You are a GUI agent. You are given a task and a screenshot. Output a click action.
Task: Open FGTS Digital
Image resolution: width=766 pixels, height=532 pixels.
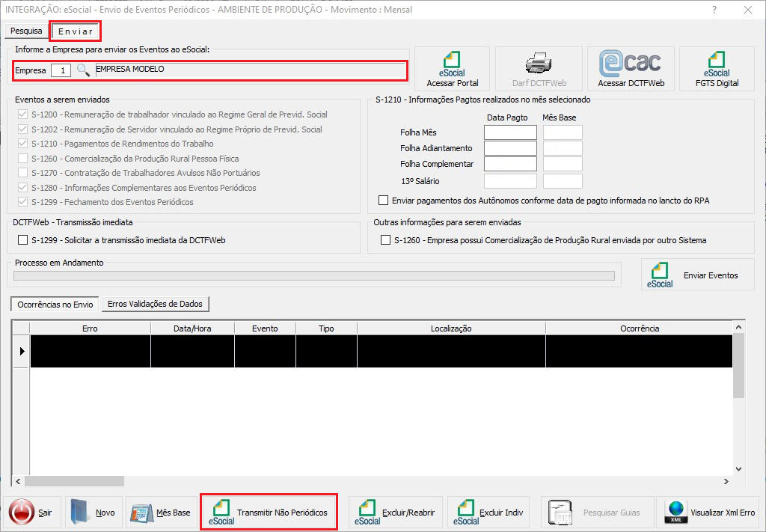pyautogui.click(x=717, y=69)
